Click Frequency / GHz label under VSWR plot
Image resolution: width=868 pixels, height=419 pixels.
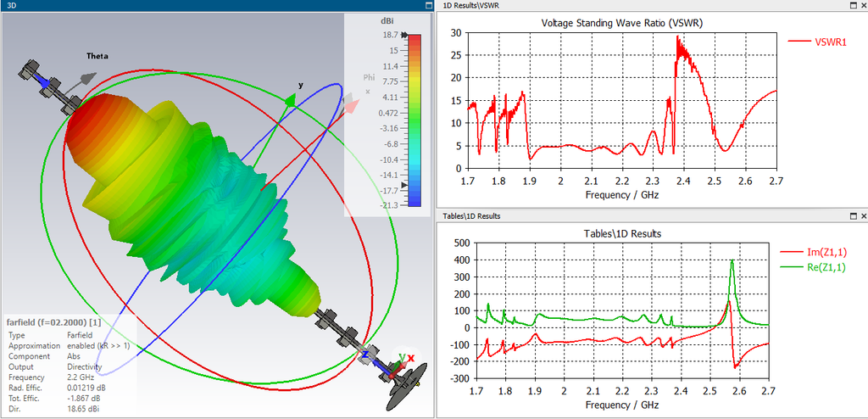click(621, 194)
